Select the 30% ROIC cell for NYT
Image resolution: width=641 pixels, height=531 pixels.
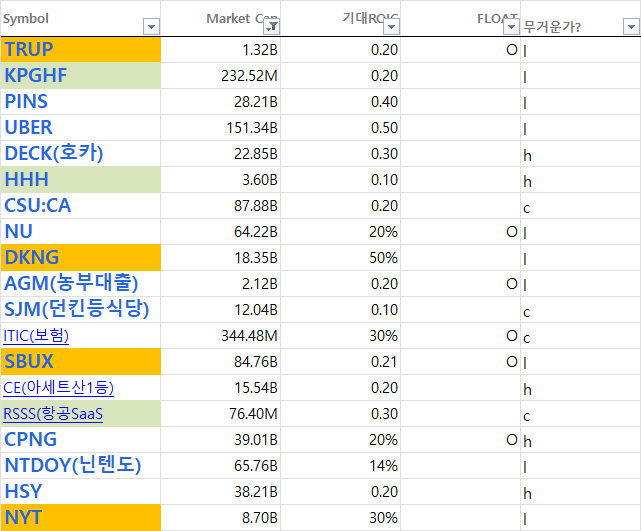341,518
